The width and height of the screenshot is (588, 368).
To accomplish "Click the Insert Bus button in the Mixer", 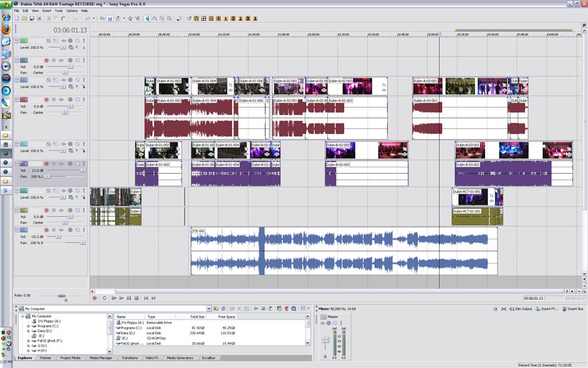I will point(572,309).
